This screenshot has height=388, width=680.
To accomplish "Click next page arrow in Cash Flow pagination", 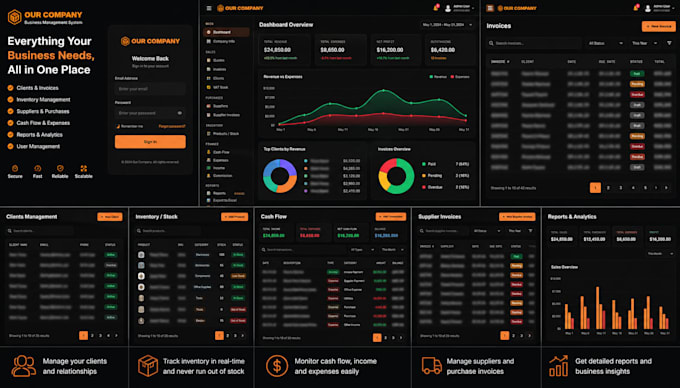I will click(x=401, y=338).
